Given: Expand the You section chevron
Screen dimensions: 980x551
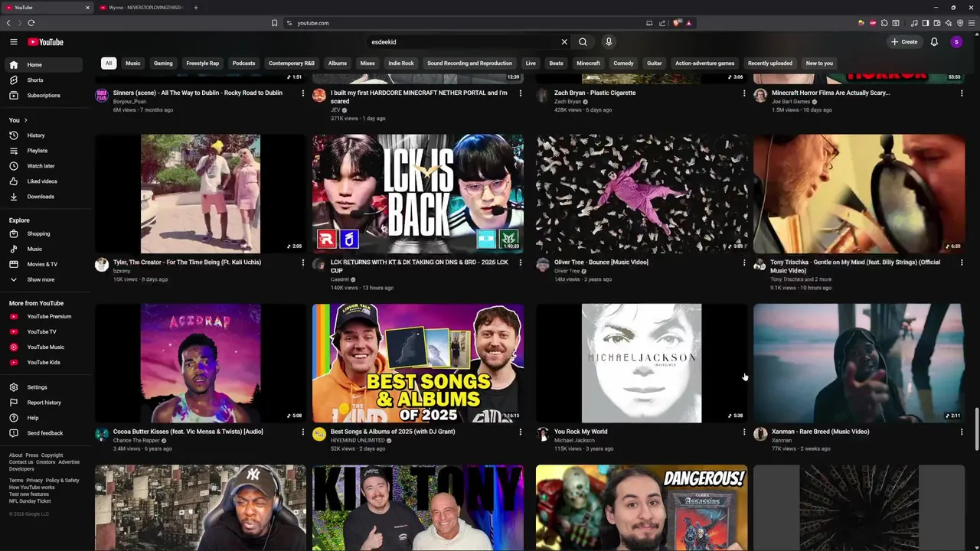Looking at the screenshot, I should click(x=25, y=120).
